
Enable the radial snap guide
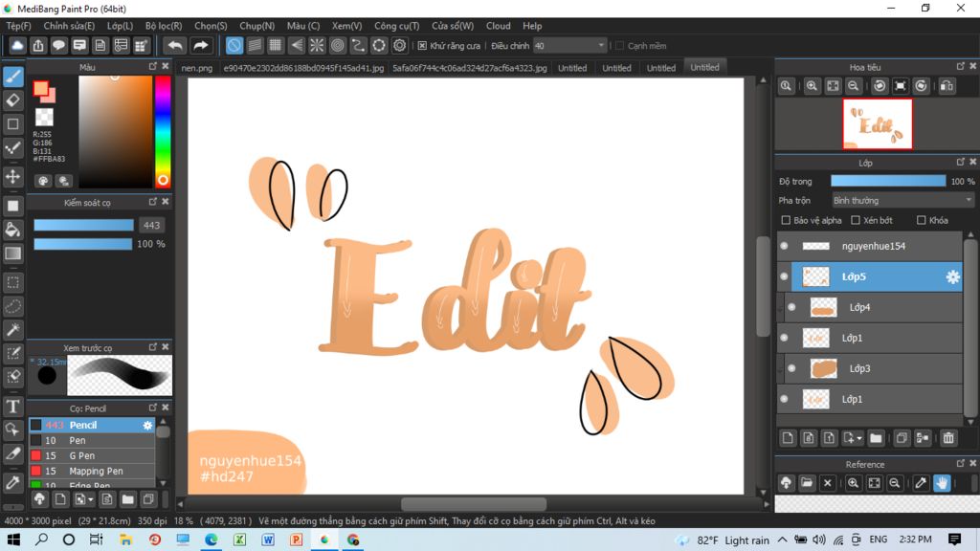pyautogui.click(x=317, y=46)
